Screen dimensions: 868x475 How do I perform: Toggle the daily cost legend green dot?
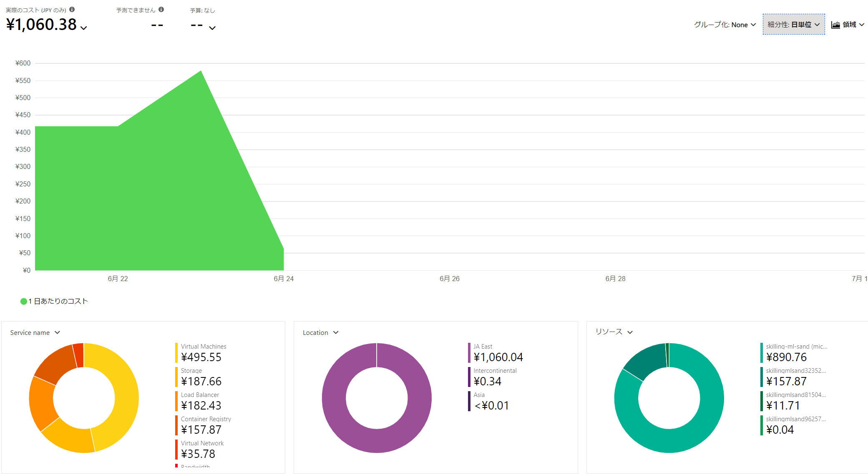coord(24,301)
